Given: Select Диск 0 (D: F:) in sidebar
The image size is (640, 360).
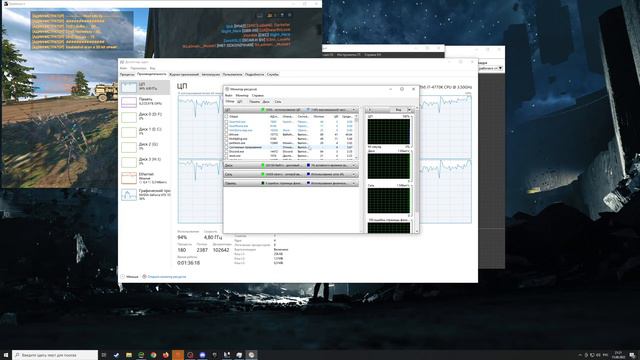Looking at the screenshot, I should click(145, 117).
